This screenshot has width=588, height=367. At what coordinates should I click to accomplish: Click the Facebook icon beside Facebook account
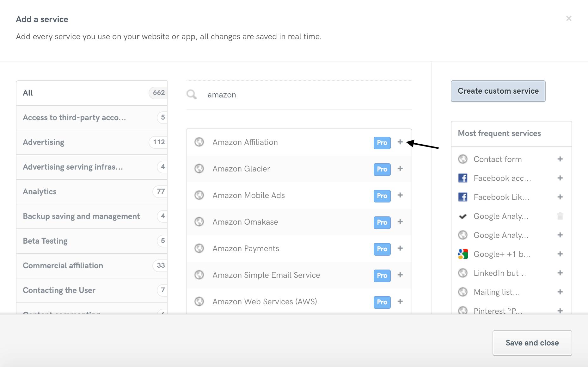pyautogui.click(x=462, y=178)
